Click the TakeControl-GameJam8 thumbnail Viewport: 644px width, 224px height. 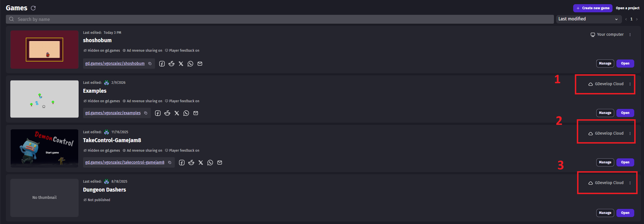point(44,148)
